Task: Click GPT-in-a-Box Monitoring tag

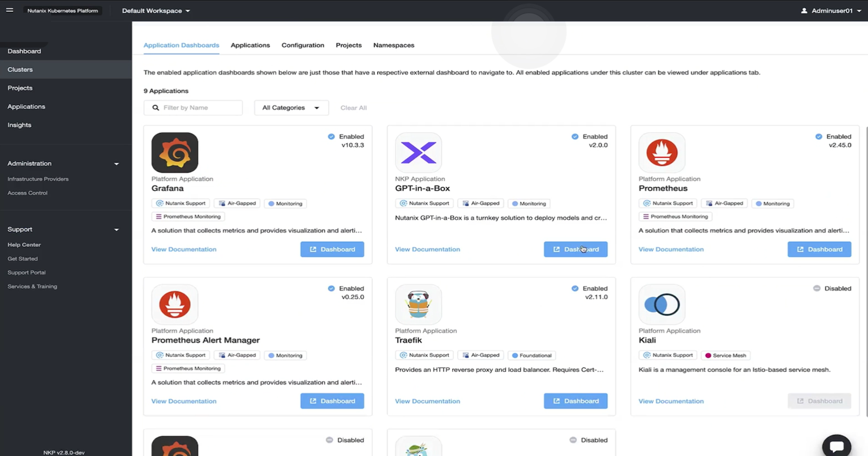Action: [529, 203]
